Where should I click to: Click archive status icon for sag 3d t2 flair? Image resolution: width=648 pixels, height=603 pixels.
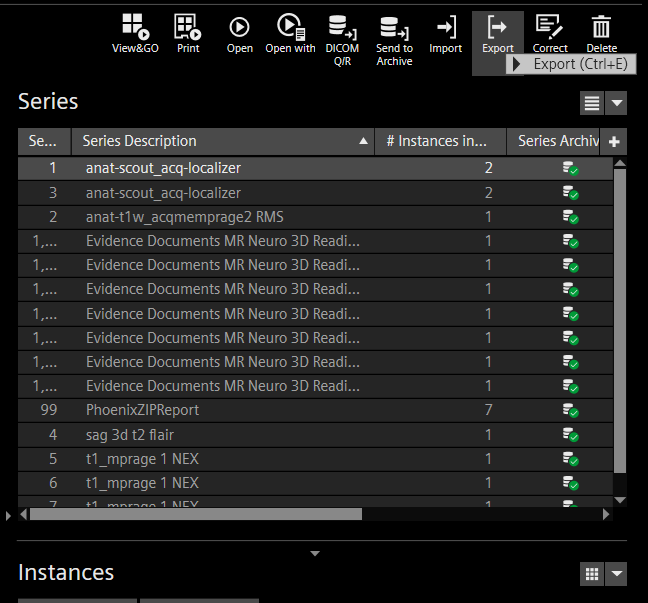coord(570,435)
